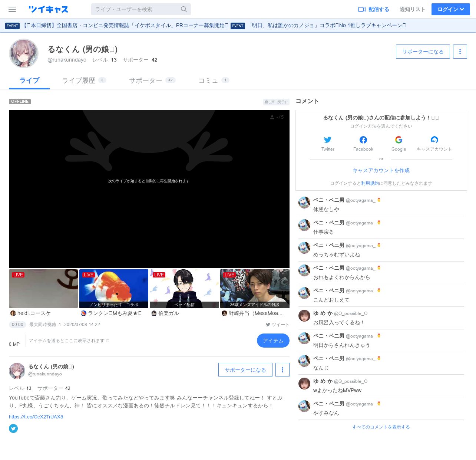Click comment text おれもよくわからんから

(341, 277)
